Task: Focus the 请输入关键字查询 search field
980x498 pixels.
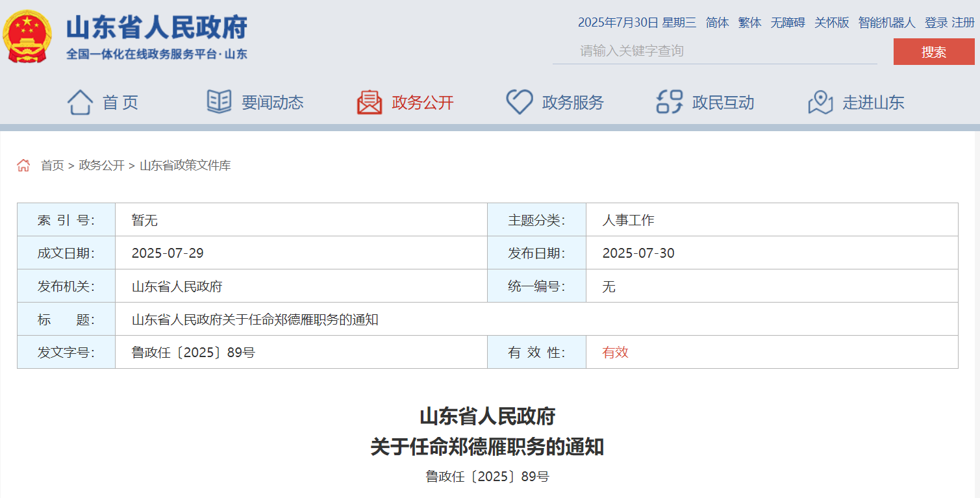Action: tap(714, 51)
